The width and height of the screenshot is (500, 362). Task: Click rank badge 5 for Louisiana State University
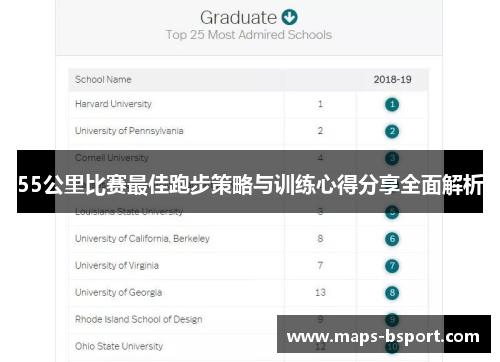[392, 212]
